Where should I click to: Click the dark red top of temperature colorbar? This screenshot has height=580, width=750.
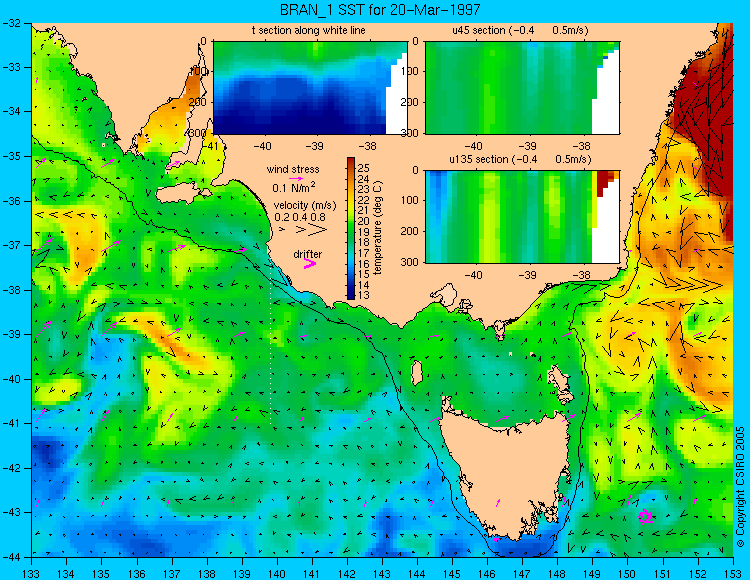point(351,161)
